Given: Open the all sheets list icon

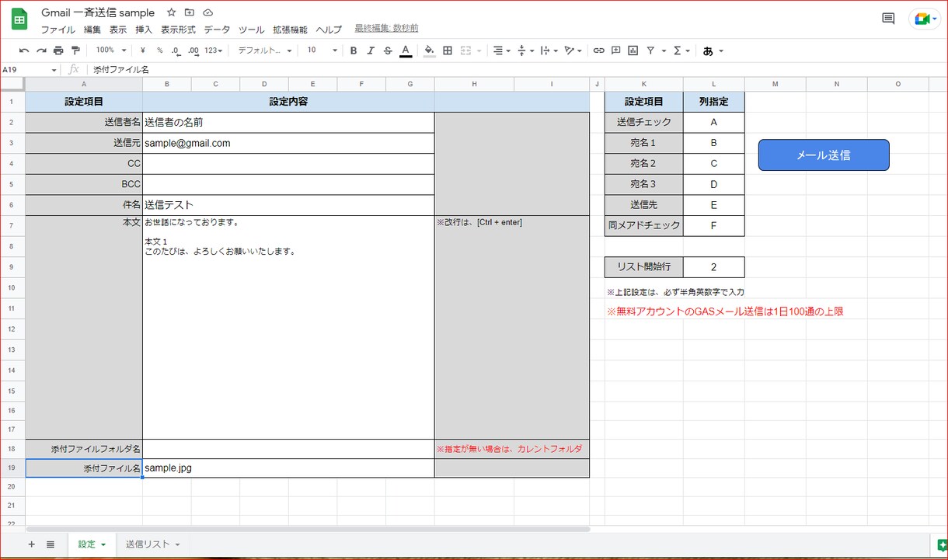Looking at the screenshot, I should (x=51, y=544).
